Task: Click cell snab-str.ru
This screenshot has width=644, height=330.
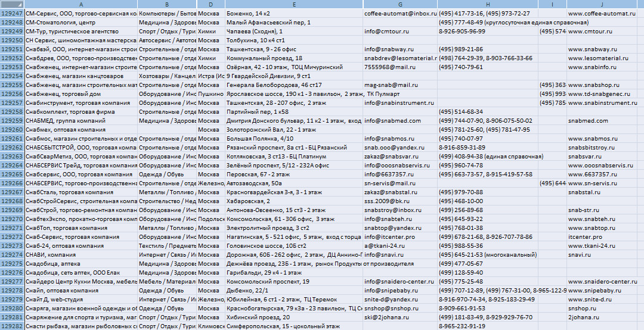Action: coord(602,210)
